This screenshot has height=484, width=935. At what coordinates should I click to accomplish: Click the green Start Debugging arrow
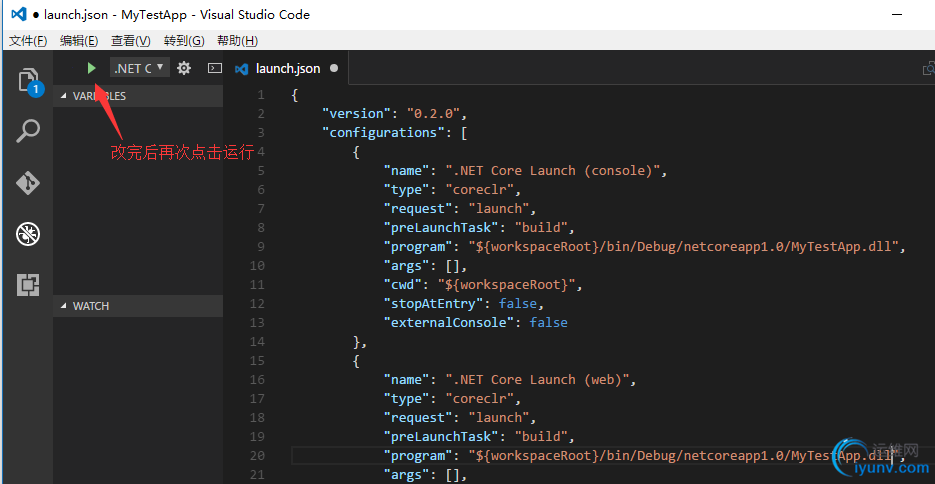tap(91, 69)
